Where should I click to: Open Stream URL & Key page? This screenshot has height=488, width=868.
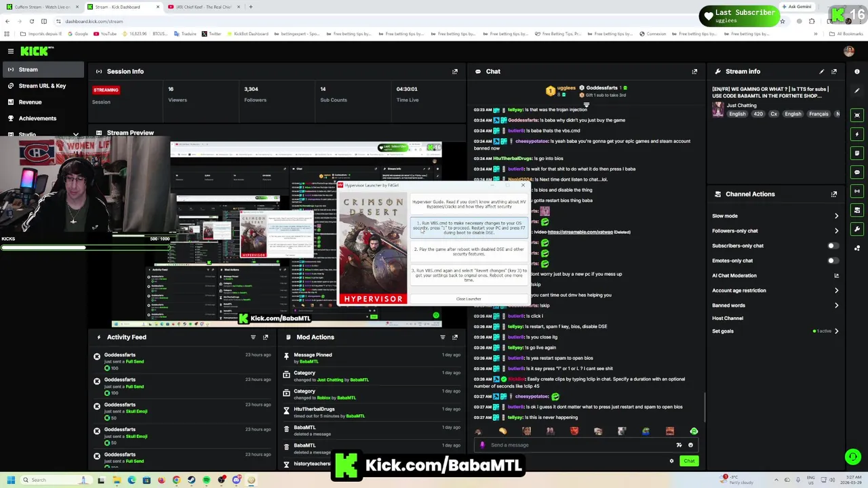click(x=42, y=86)
